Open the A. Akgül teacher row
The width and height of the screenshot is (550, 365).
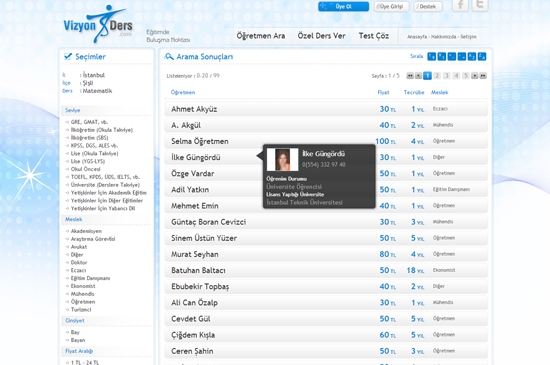326,125
